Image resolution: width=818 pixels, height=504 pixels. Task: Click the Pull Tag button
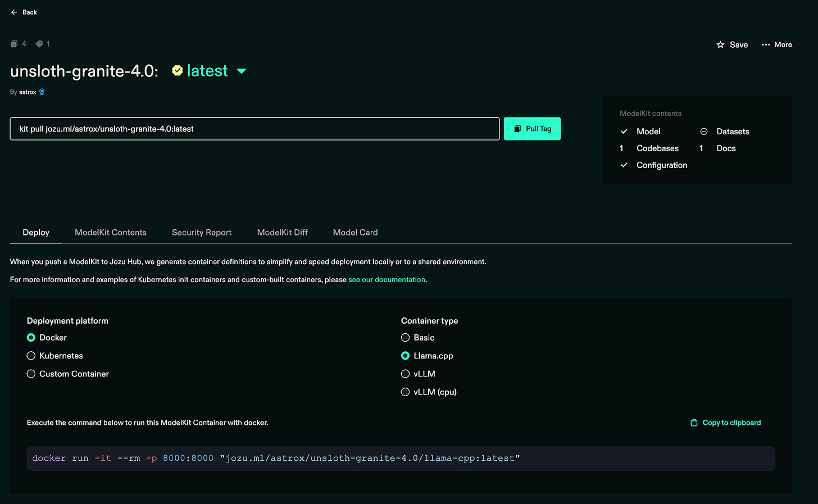[x=532, y=129]
